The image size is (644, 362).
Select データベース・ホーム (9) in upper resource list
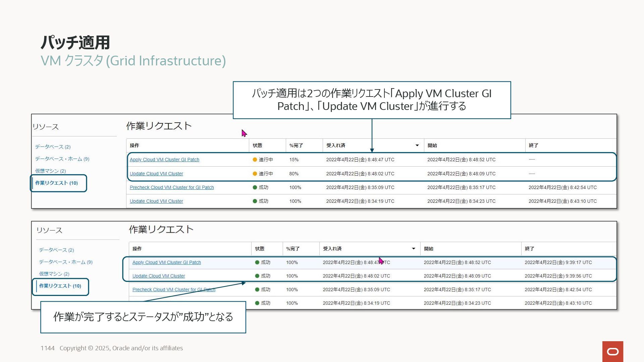tap(62, 159)
